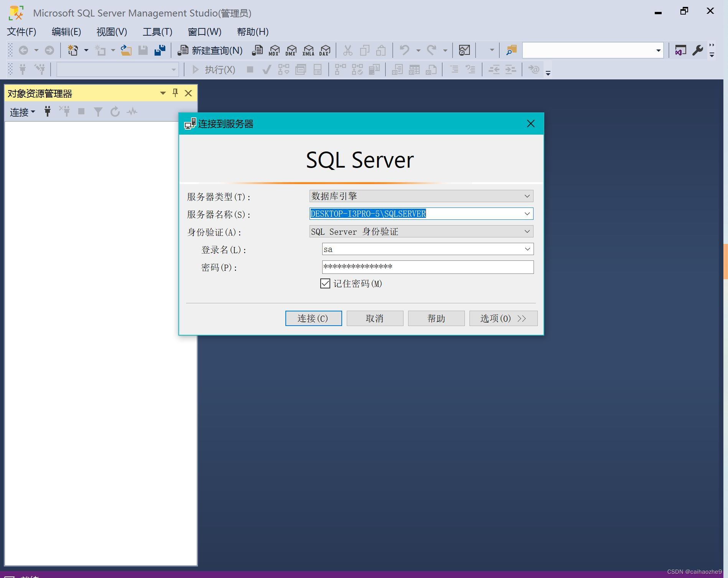Image resolution: width=728 pixels, height=578 pixels.
Task: Click the Object Explorer activity monitor pulse icon
Action: [x=132, y=112]
